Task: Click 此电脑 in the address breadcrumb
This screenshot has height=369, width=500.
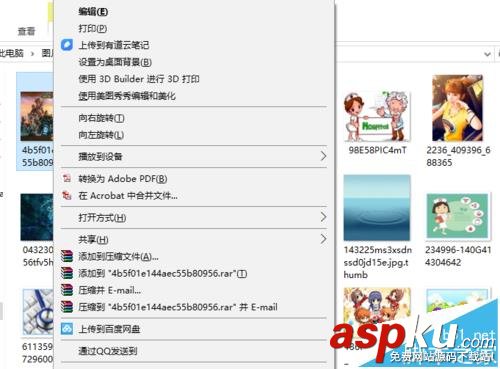Action: pyautogui.click(x=11, y=53)
